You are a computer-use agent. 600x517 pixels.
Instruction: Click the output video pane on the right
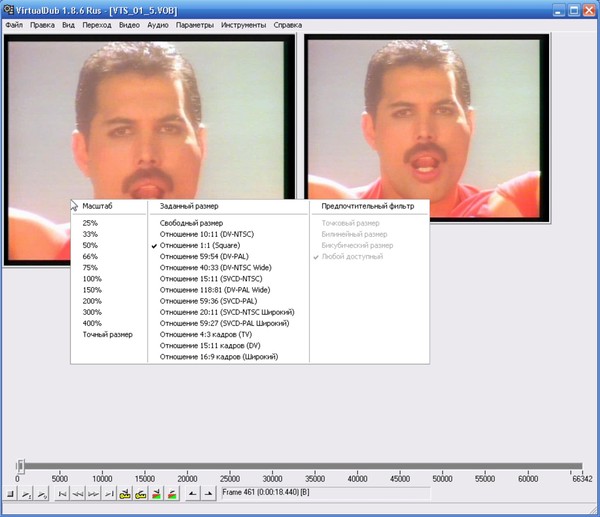pyautogui.click(x=427, y=129)
